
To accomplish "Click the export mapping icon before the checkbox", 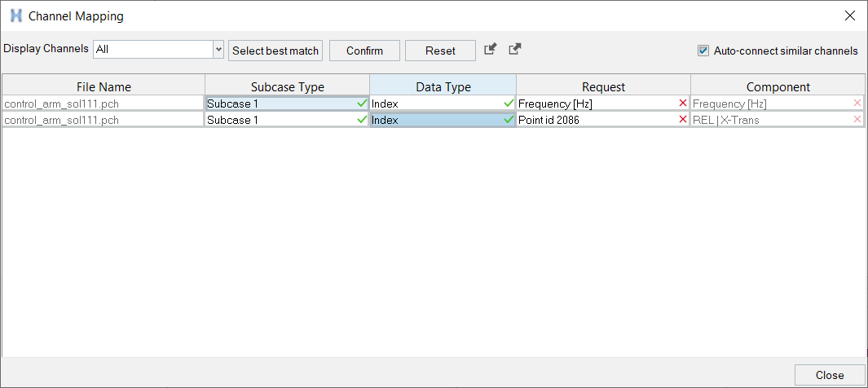I will click(515, 49).
